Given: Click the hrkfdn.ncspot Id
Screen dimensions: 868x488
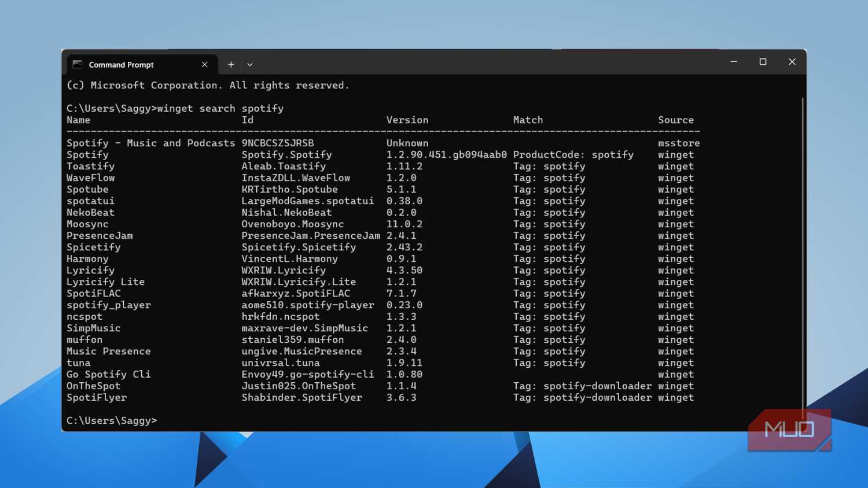Looking at the screenshot, I should pos(281,316).
